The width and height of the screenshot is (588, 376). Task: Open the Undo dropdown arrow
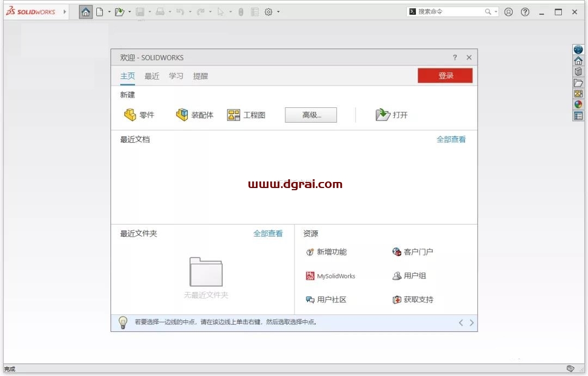click(190, 12)
